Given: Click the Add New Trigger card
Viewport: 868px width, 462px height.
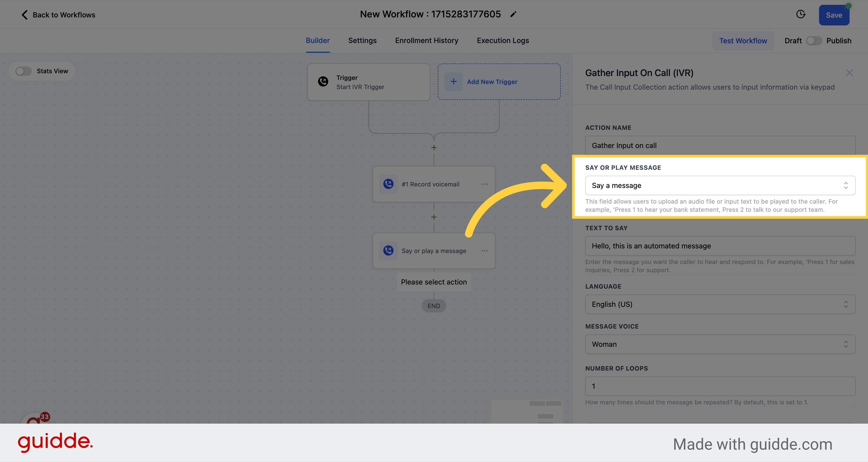Looking at the screenshot, I should pos(499,81).
